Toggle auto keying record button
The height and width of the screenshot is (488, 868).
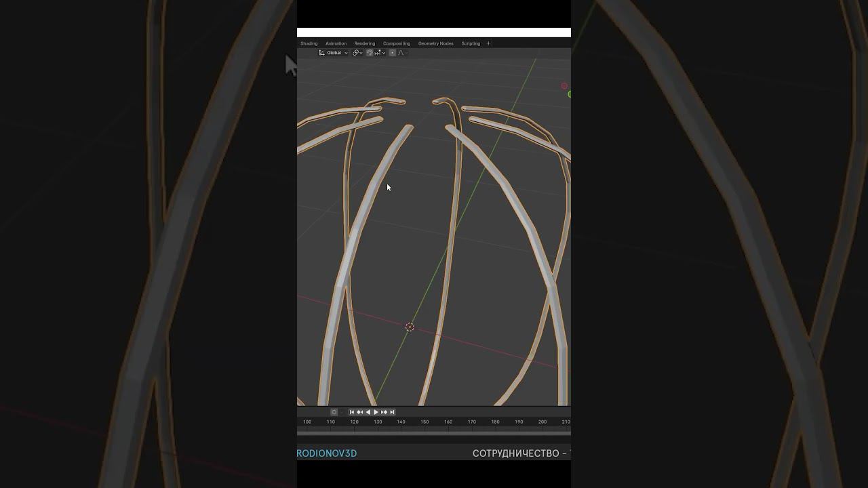(334, 412)
